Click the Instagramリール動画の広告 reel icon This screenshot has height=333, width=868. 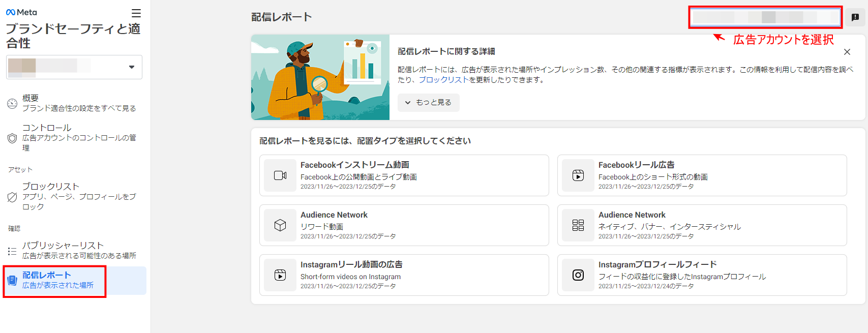[x=280, y=275]
